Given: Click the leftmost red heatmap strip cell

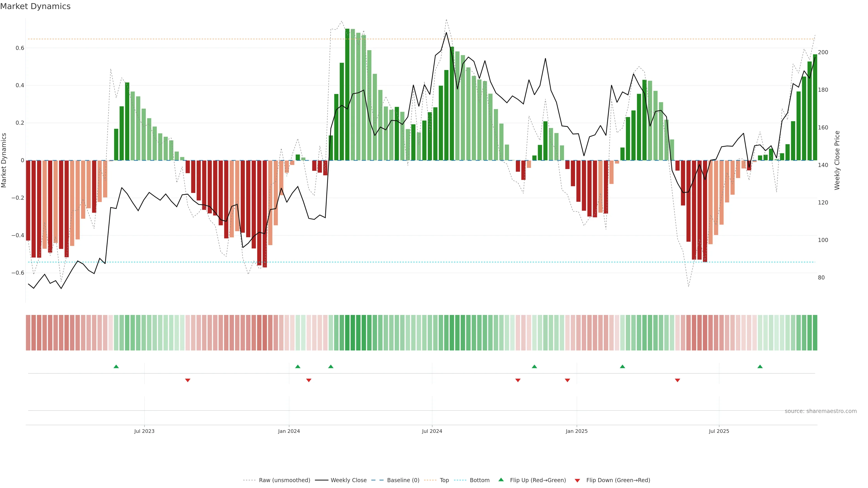Looking at the screenshot, I should tap(28, 332).
